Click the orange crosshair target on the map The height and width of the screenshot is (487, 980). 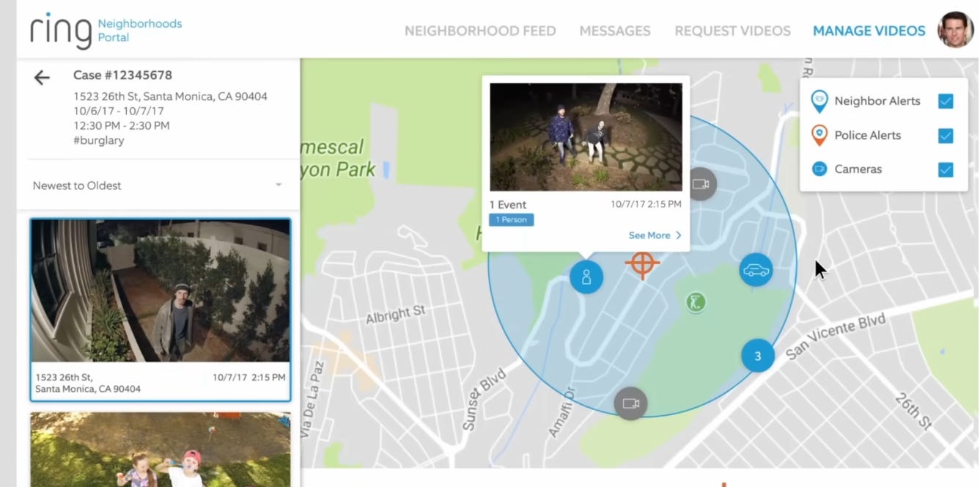(x=642, y=263)
